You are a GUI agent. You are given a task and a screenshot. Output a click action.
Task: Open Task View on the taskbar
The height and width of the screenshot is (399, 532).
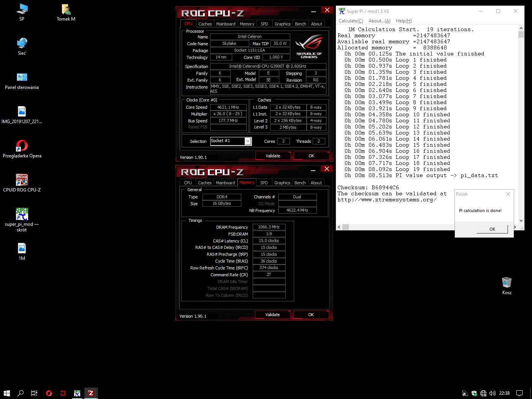34,393
